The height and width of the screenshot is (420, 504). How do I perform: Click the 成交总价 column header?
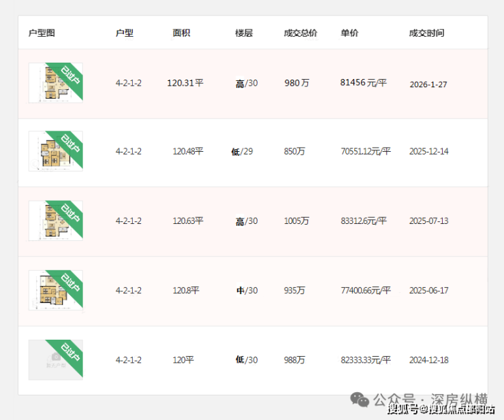click(300, 33)
